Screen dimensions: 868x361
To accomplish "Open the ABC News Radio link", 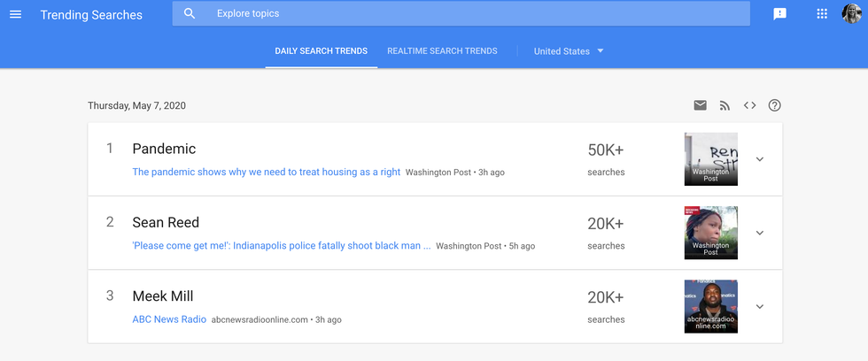I will [169, 319].
